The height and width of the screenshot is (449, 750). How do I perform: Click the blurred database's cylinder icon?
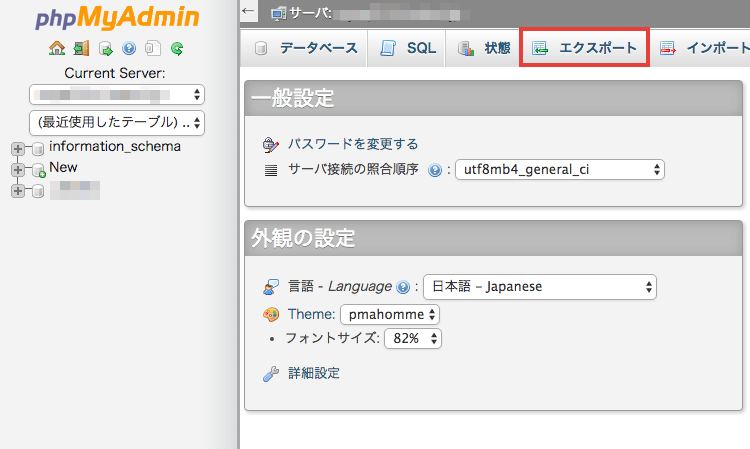(x=38, y=191)
